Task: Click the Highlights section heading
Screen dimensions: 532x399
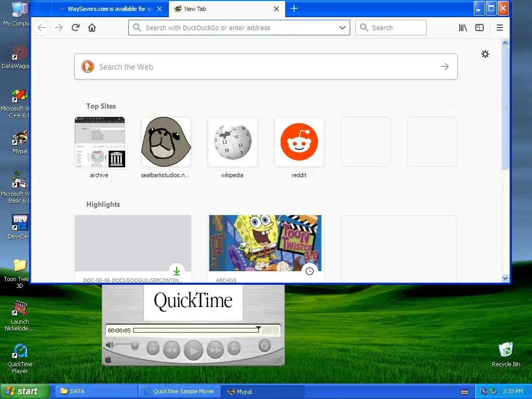Action: tap(103, 204)
